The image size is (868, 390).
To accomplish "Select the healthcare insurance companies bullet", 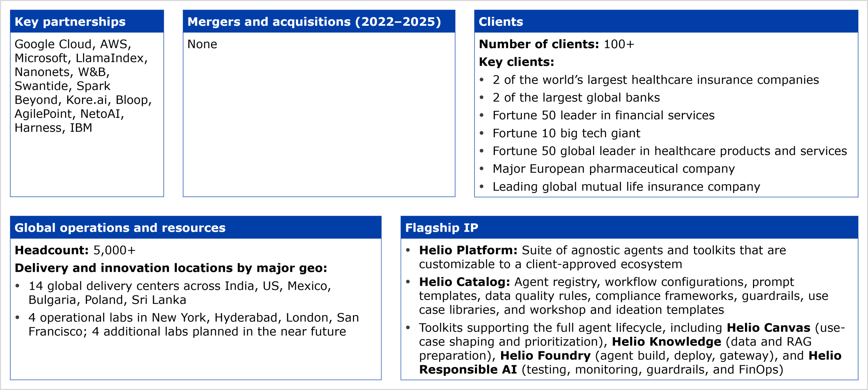I will (x=655, y=80).
